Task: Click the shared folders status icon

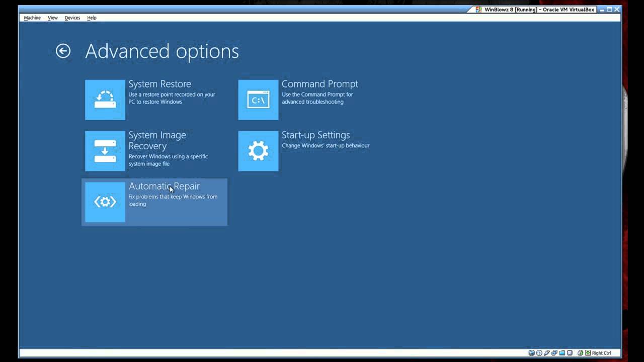Action: 562,353
